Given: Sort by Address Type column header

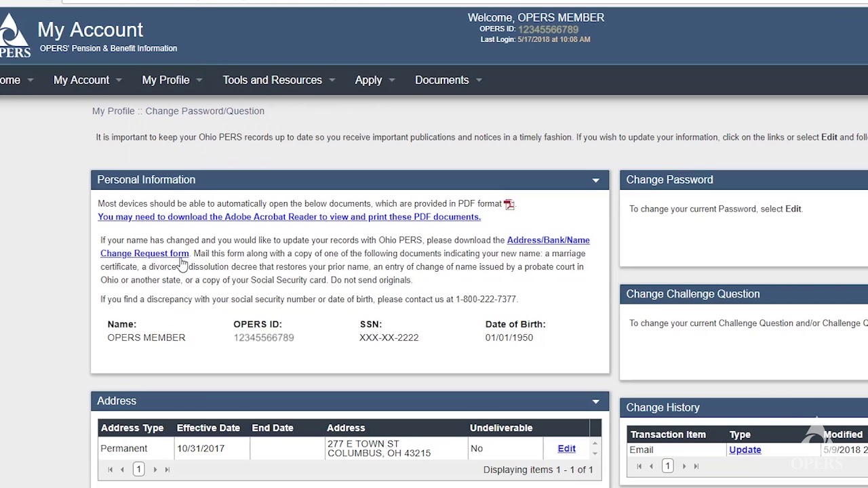Looking at the screenshot, I should (x=132, y=428).
